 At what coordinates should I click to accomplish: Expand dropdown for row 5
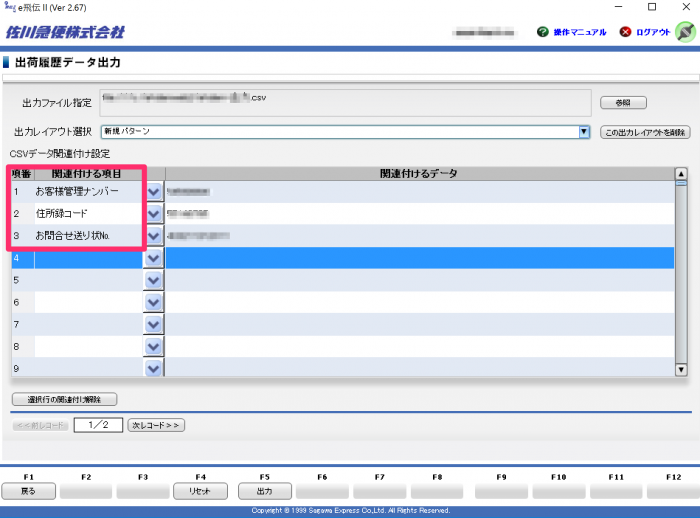pos(154,280)
